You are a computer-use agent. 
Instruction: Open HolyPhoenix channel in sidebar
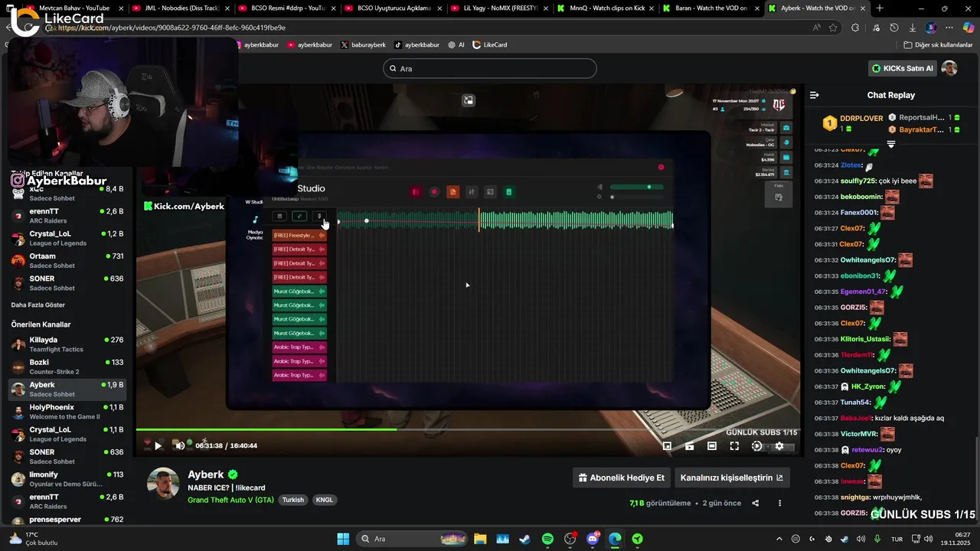67,412
